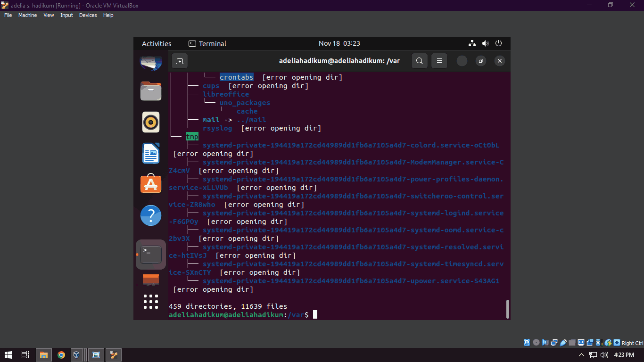The width and height of the screenshot is (644, 362).
Task: Click the libreoffice directory entry
Action: coord(226,94)
